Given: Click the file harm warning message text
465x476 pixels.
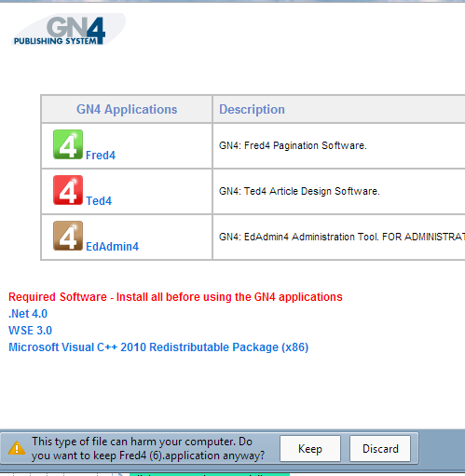Looking at the screenshot, I should coord(148,449).
